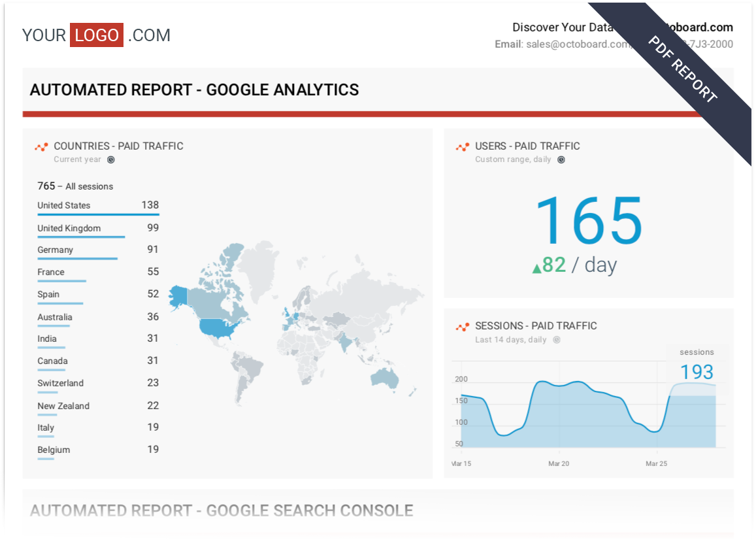Image resolution: width=756 pixels, height=549 pixels.
Task: Click the 150 y-axis label
Action: tap(461, 401)
